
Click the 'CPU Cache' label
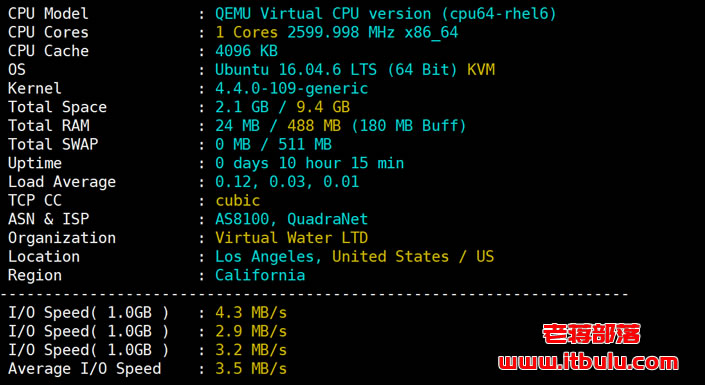tap(48, 51)
